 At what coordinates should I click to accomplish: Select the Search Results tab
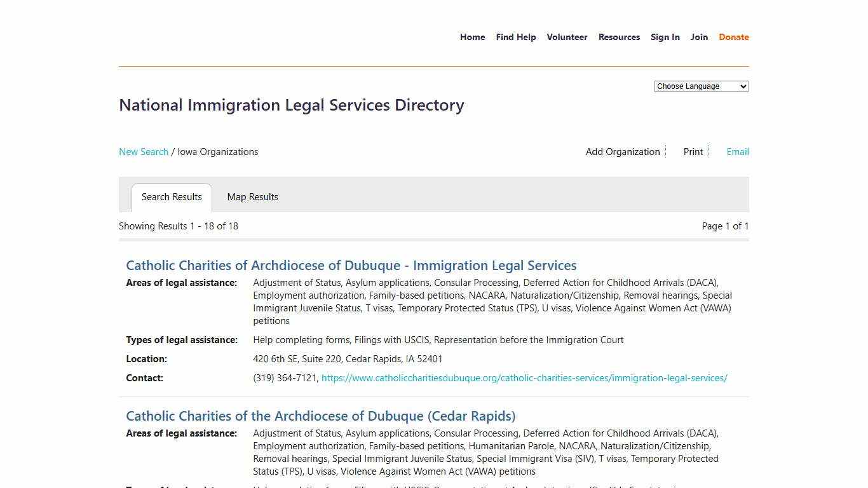(172, 197)
